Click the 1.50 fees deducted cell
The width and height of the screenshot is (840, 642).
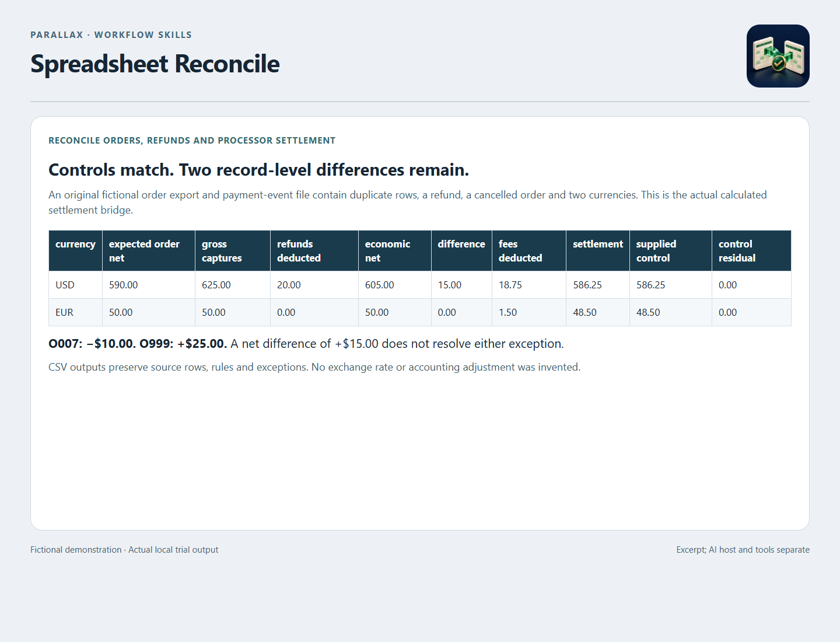(x=529, y=312)
